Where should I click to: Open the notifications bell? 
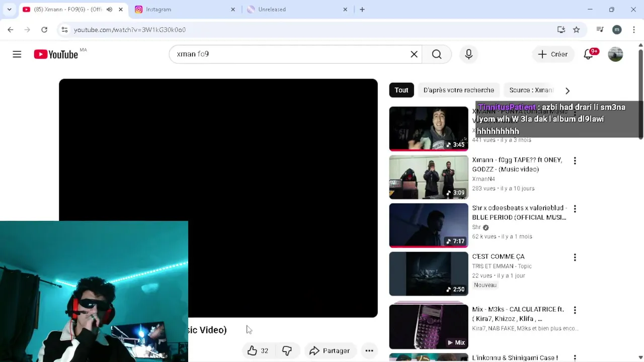click(x=588, y=54)
